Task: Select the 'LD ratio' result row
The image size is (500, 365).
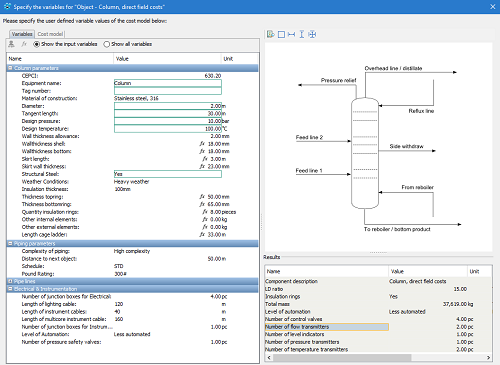Action: point(378,289)
